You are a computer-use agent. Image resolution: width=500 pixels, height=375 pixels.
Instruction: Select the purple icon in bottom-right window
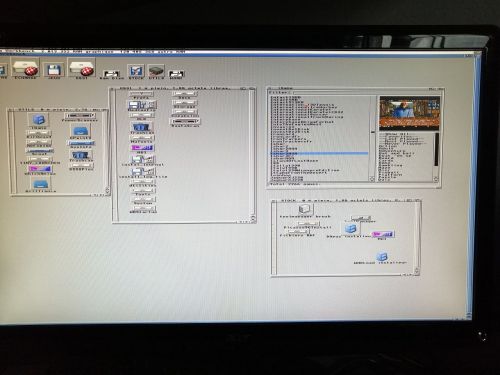point(382,234)
